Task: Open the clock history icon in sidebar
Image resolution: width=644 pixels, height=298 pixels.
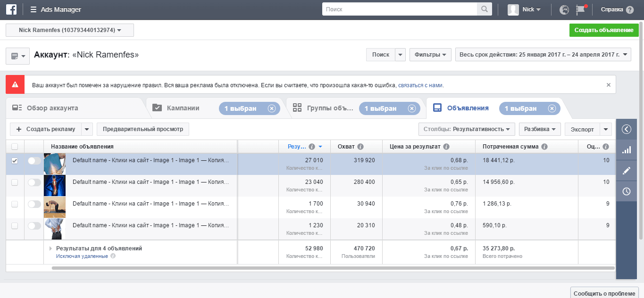Action: point(627,191)
